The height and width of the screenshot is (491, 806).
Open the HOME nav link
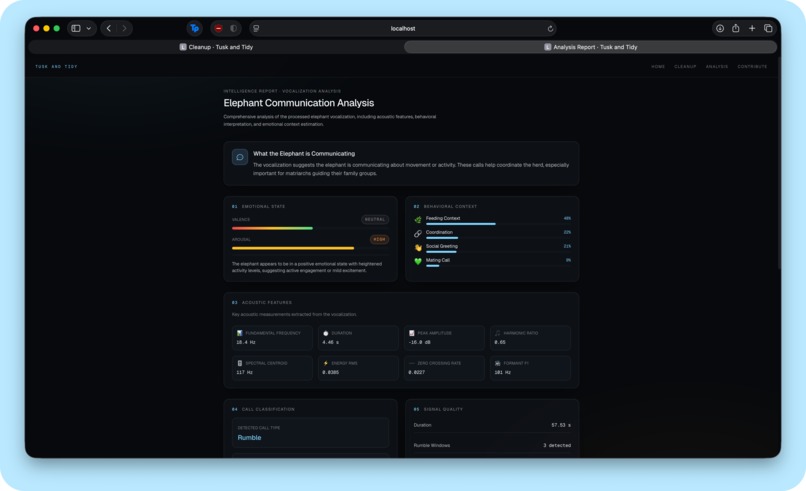658,66
